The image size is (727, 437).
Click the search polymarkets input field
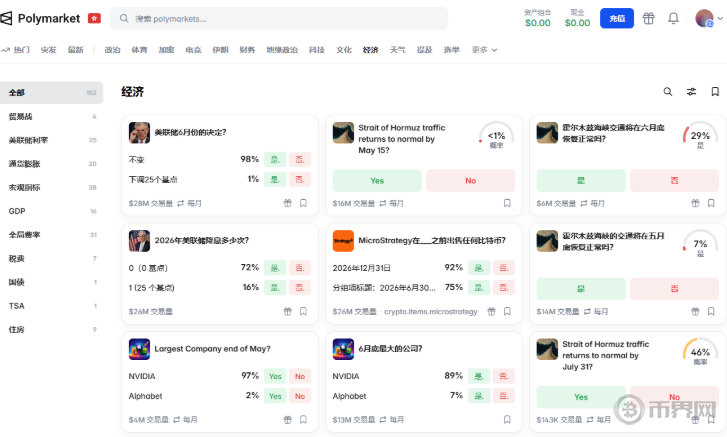pyautogui.click(x=279, y=19)
